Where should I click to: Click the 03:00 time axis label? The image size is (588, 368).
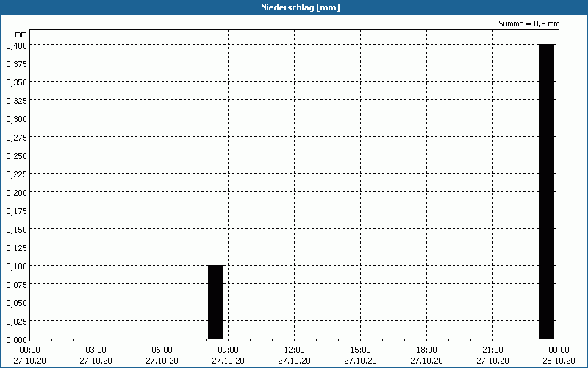(x=96, y=350)
